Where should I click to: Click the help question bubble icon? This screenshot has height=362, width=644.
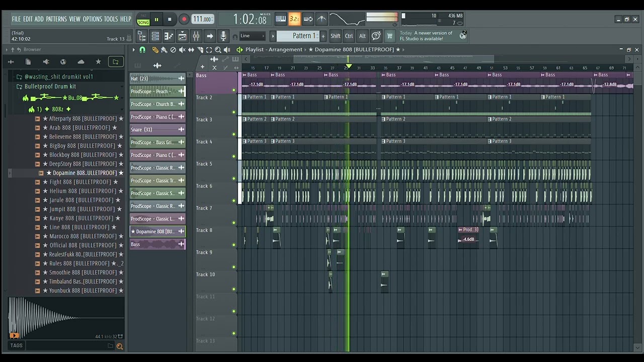376,36
